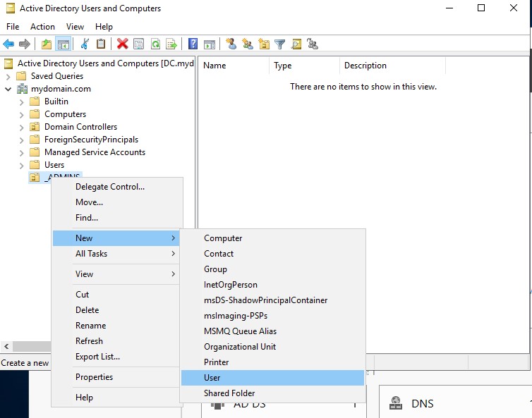
Task: Expand the Builtin container
Action: coord(21,102)
